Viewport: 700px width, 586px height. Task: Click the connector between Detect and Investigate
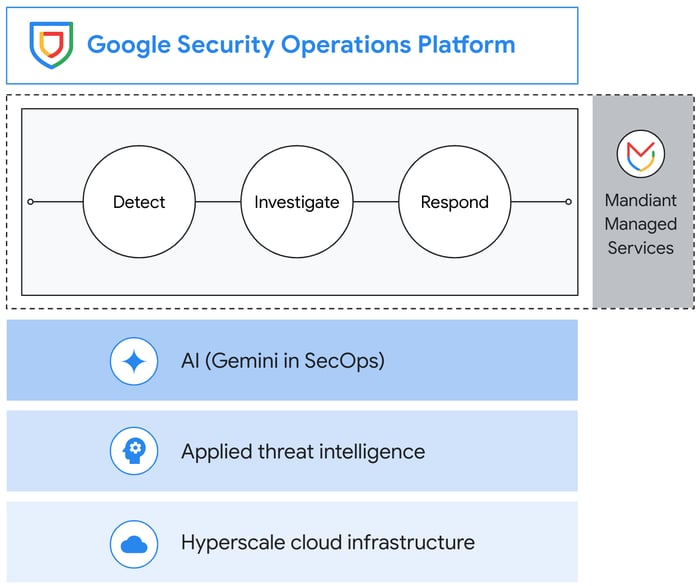[218, 202]
